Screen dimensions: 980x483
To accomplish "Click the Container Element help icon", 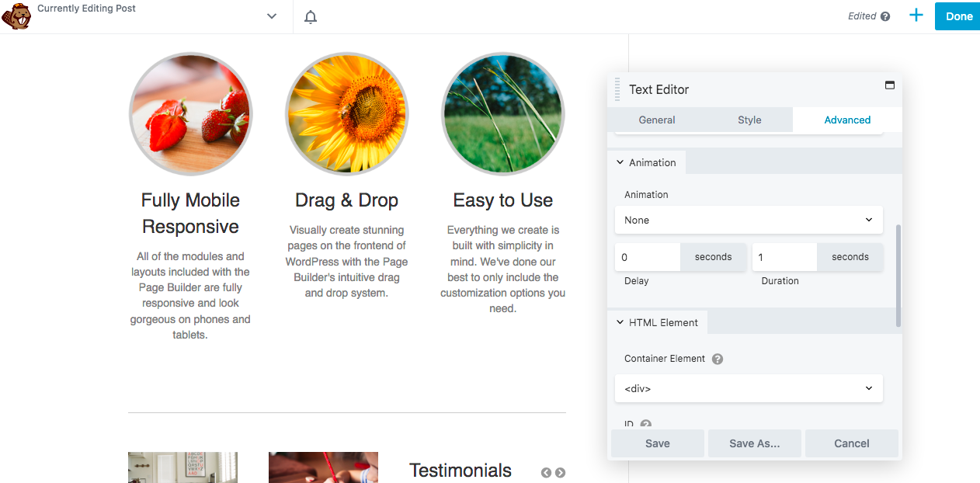I will 718,359.
